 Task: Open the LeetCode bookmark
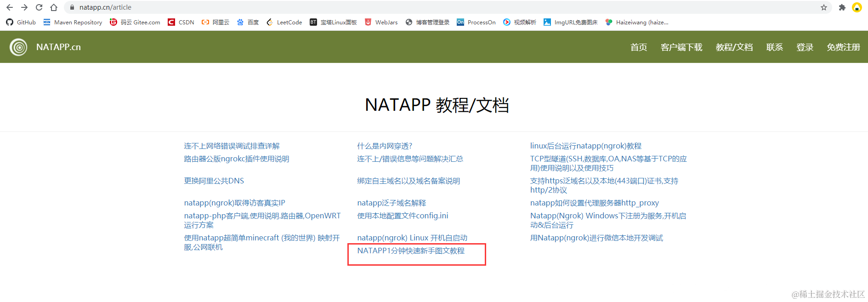pyautogui.click(x=284, y=22)
